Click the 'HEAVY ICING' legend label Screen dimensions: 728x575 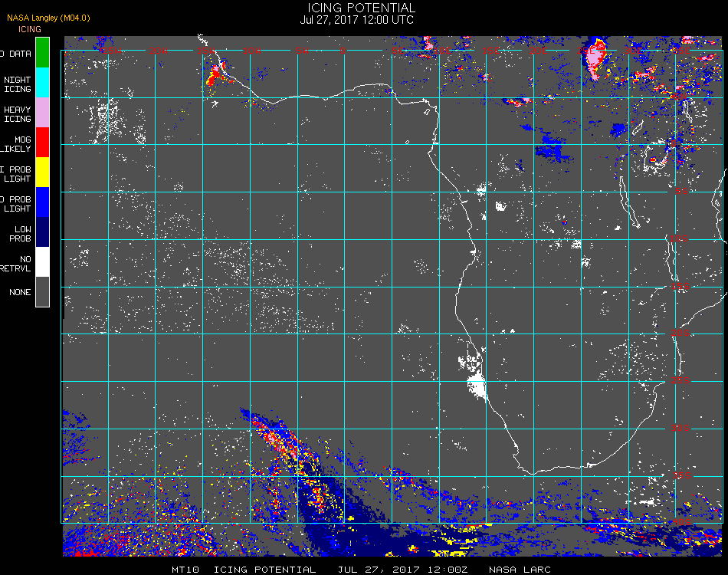click(17, 114)
